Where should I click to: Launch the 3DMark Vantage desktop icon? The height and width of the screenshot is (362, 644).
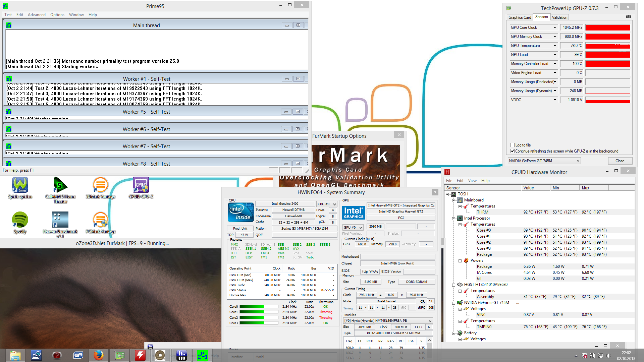pyautogui.click(x=100, y=188)
